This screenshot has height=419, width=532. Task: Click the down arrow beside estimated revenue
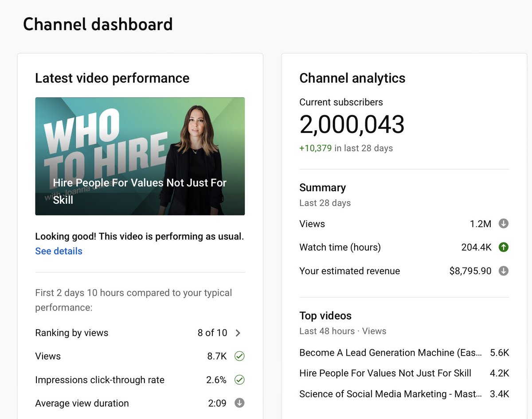(x=503, y=271)
